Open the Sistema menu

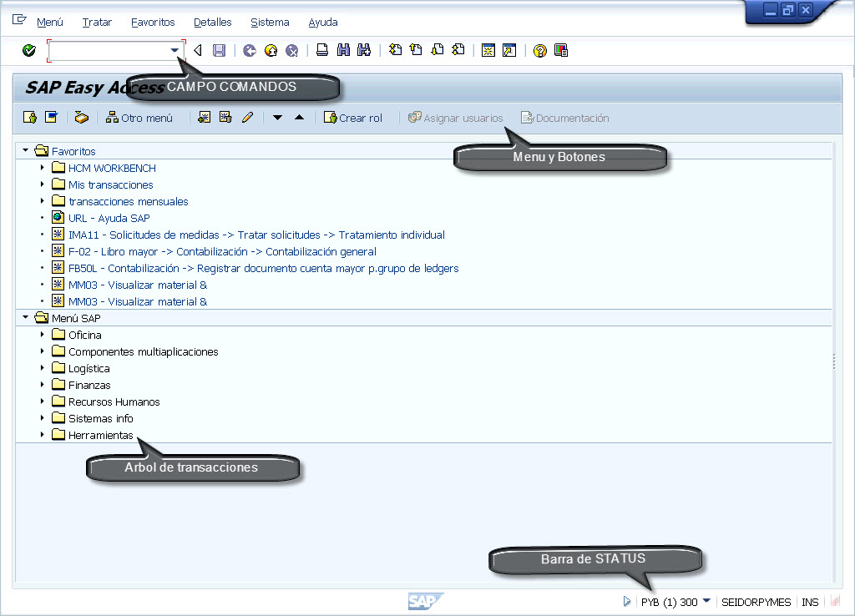coord(269,23)
